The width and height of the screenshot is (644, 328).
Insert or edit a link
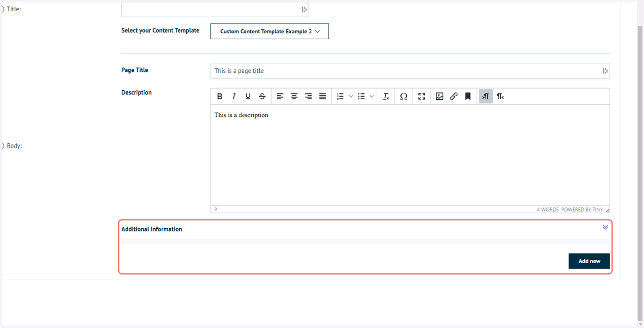point(453,97)
